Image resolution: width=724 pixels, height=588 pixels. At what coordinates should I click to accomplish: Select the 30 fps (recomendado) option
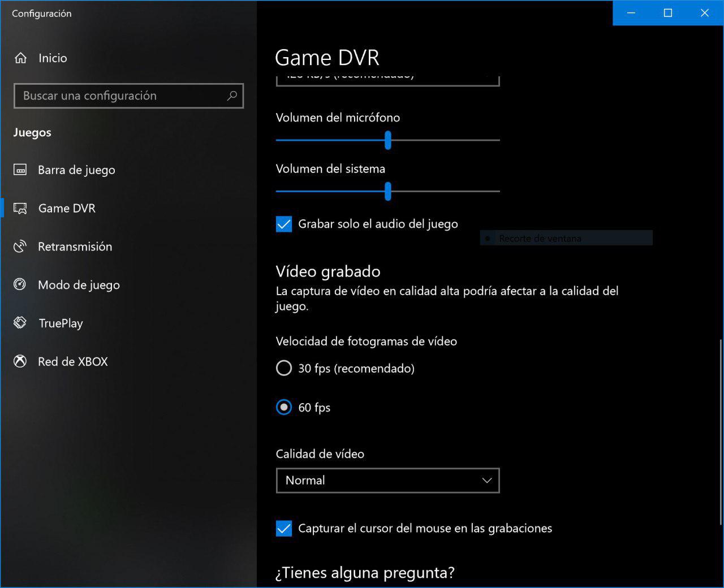pyautogui.click(x=284, y=369)
